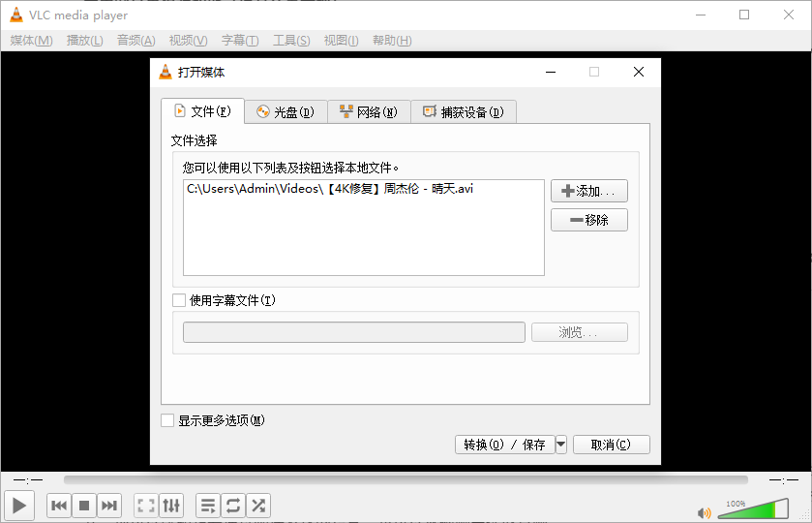Switch to the 捕获设备(D) tab

464,112
